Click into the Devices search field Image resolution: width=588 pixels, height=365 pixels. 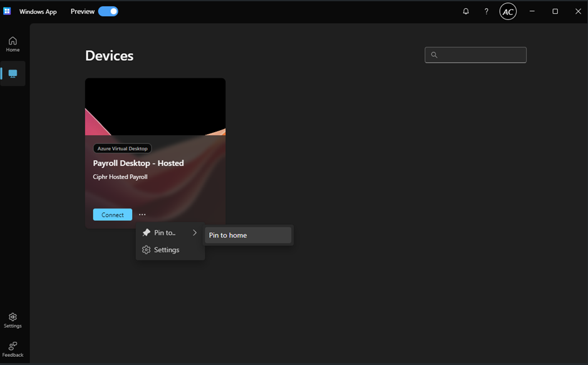pos(475,55)
